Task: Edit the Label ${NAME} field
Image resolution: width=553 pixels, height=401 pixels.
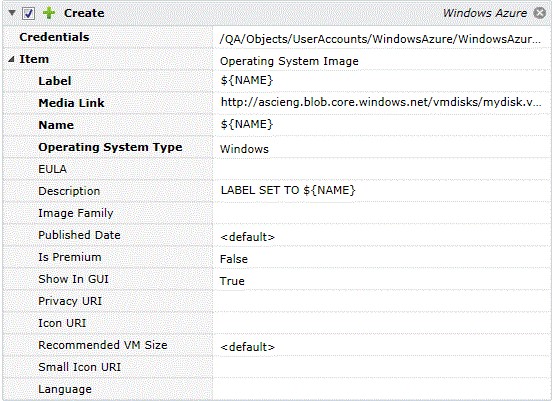Action: point(382,81)
